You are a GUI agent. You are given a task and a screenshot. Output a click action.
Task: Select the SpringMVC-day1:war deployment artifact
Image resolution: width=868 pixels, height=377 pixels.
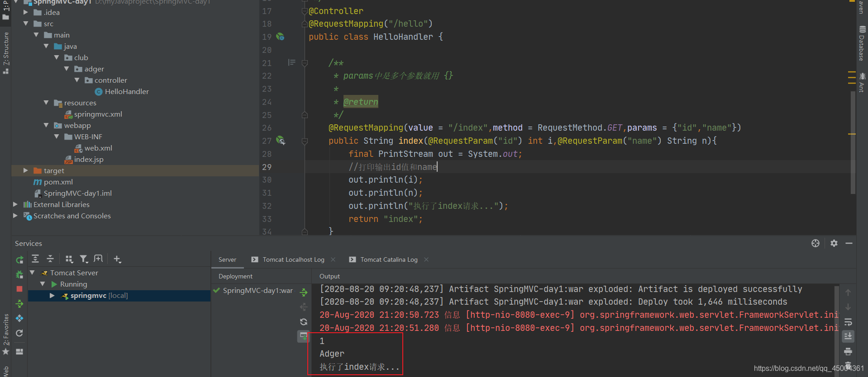(x=258, y=291)
